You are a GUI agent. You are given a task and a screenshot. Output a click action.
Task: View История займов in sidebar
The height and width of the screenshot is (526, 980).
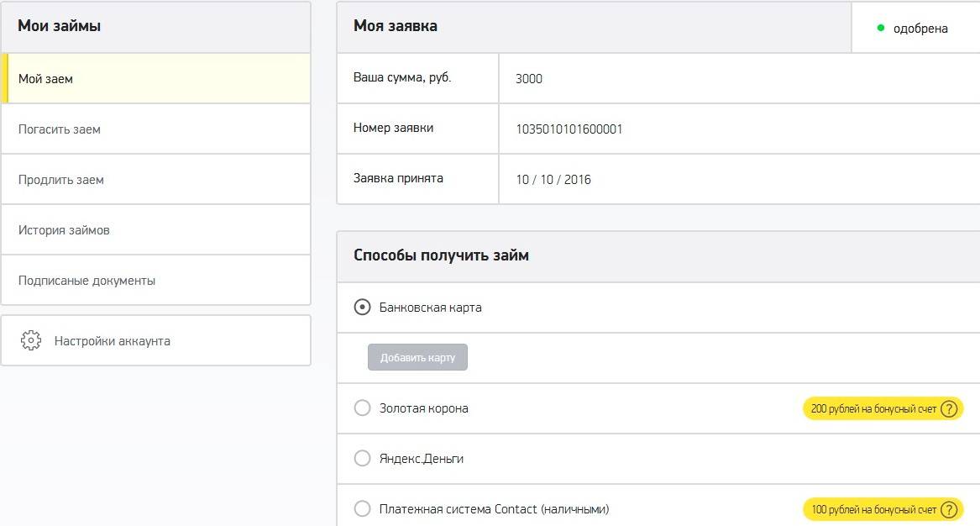click(x=64, y=230)
